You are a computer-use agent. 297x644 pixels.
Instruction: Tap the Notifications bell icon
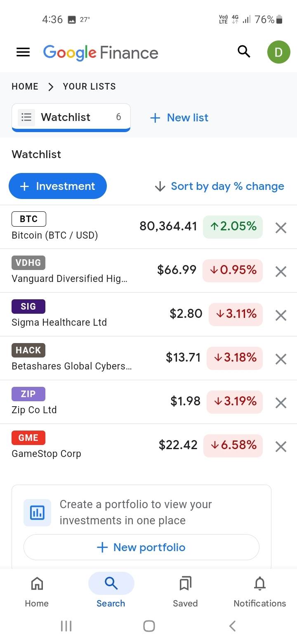click(259, 584)
